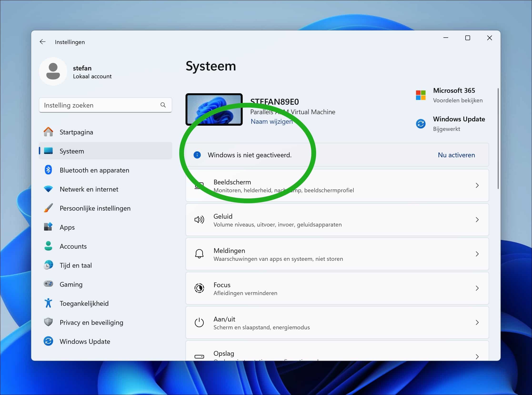The height and width of the screenshot is (395, 532).
Task: Click Naam wijzigen to rename the PC
Action: (x=271, y=121)
